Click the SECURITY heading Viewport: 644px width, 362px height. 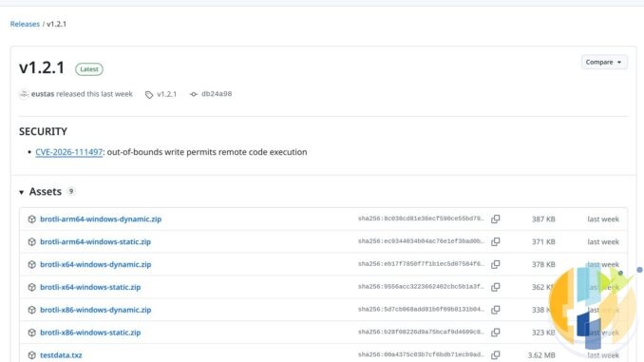(x=43, y=131)
